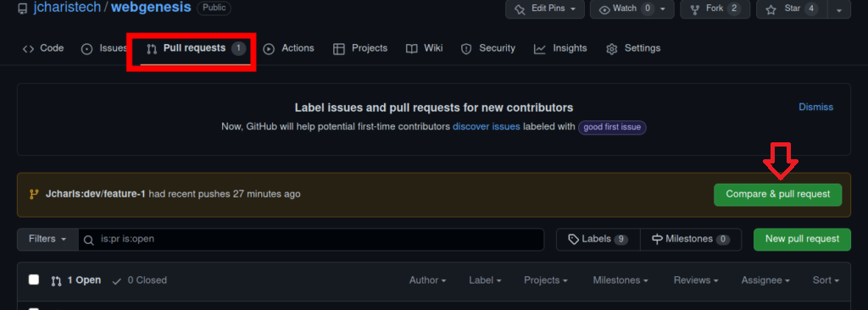Tick the select-all pull requests checkbox
The height and width of the screenshot is (310, 868).
coord(34,280)
